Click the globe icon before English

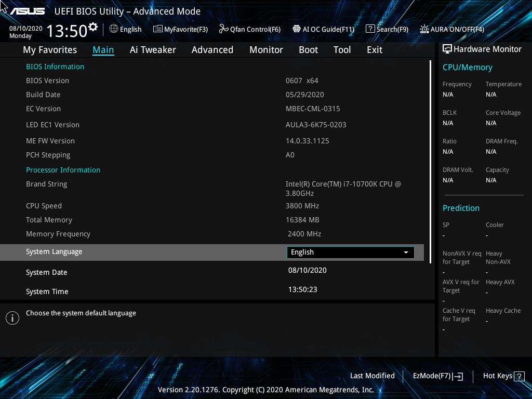pyautogui.click(x=113, y=30)
